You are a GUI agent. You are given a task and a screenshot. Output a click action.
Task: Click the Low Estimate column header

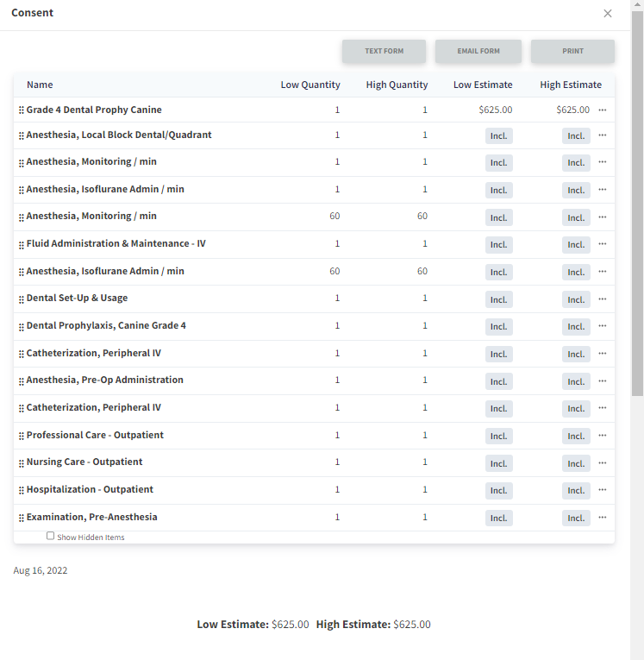tap(483, 85)
